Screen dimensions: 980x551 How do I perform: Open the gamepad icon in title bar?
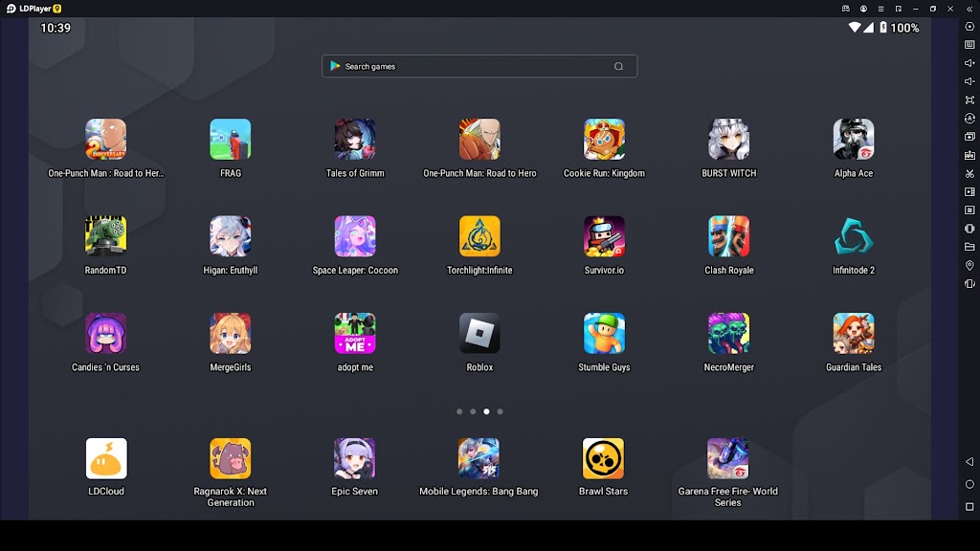tap(846, 9)
